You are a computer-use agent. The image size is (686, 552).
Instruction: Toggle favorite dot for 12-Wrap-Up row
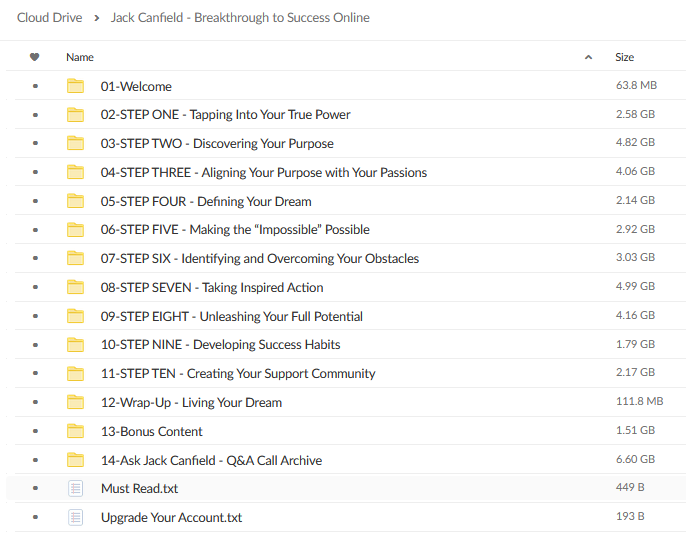pyautogui.click(x=35, y=402)
